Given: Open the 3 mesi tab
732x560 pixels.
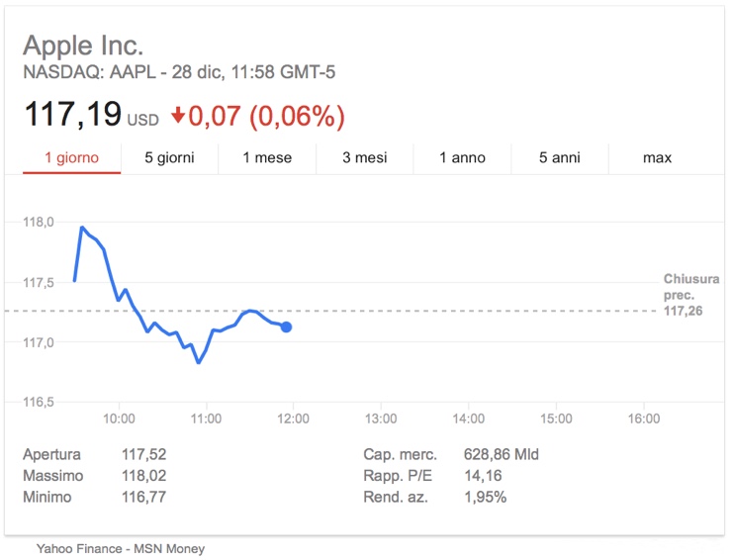Looking at the screenshot, I should click(x=365, y=157).
